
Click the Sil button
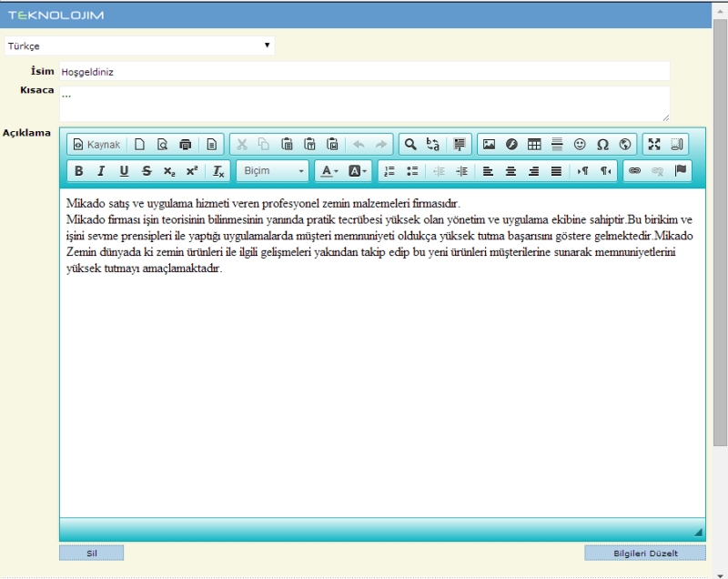coord(92,553)
